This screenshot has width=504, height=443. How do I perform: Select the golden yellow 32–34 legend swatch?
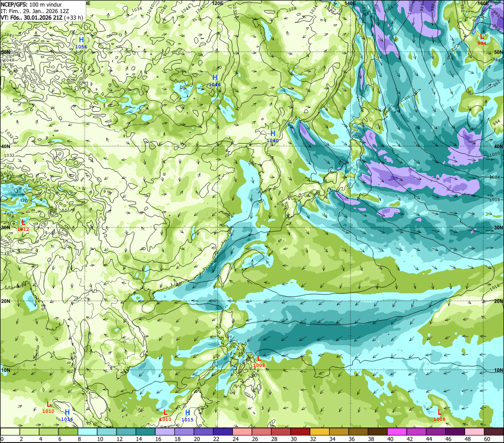click(320, 431)
